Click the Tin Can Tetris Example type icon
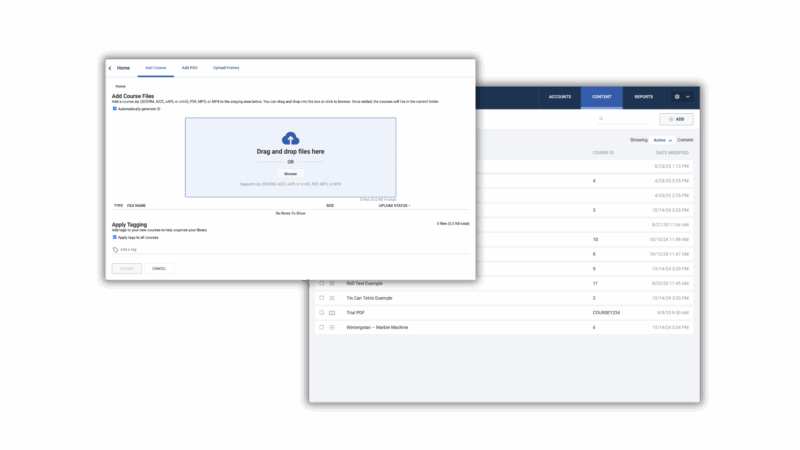 click(x=332, y=298)
